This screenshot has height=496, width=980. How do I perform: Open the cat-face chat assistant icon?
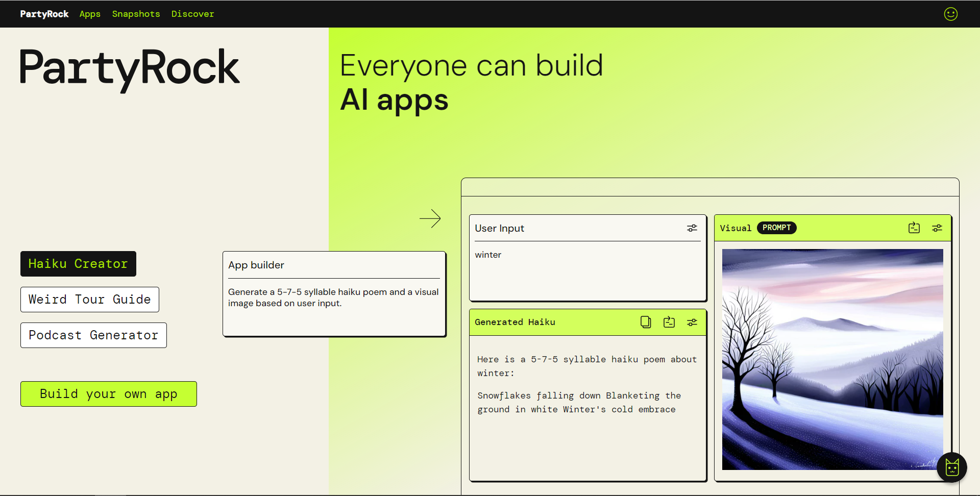pos(952,467)
